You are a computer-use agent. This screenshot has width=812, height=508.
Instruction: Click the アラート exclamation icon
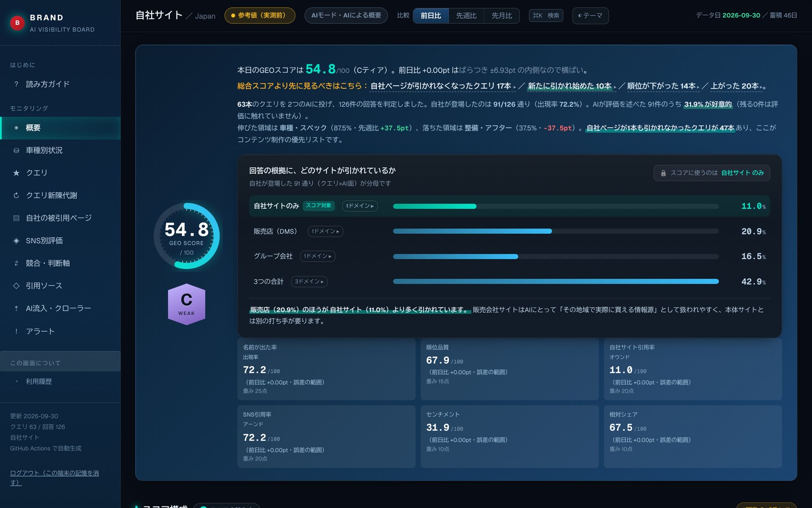coord(16,331)
